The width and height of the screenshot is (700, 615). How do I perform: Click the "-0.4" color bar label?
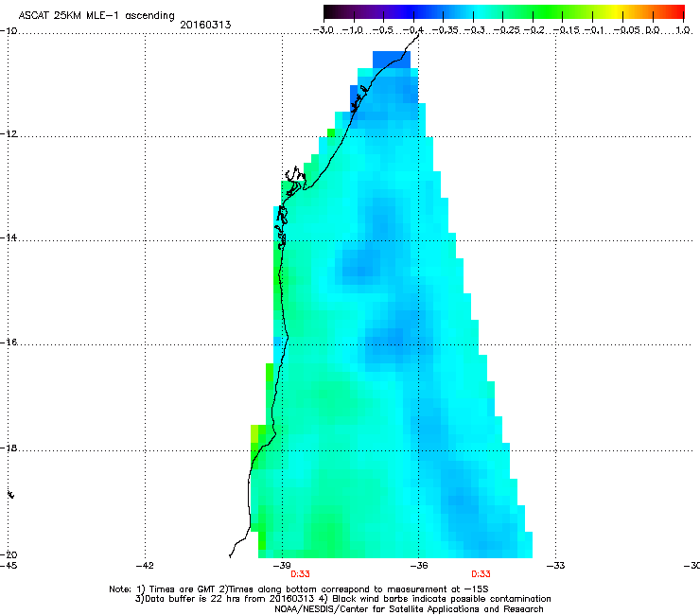(x=412, y=30)
